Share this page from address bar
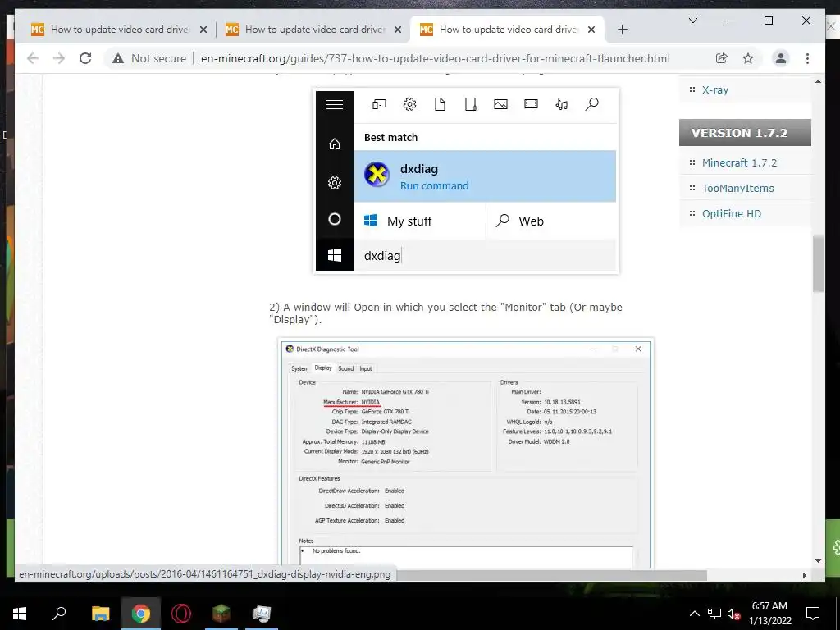 722,58
